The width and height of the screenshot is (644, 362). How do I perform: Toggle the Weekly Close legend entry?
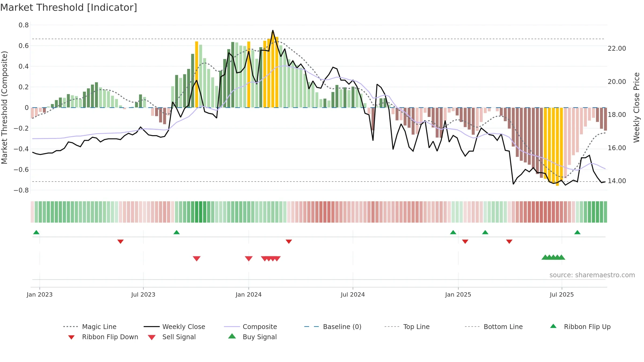point(174,327)
